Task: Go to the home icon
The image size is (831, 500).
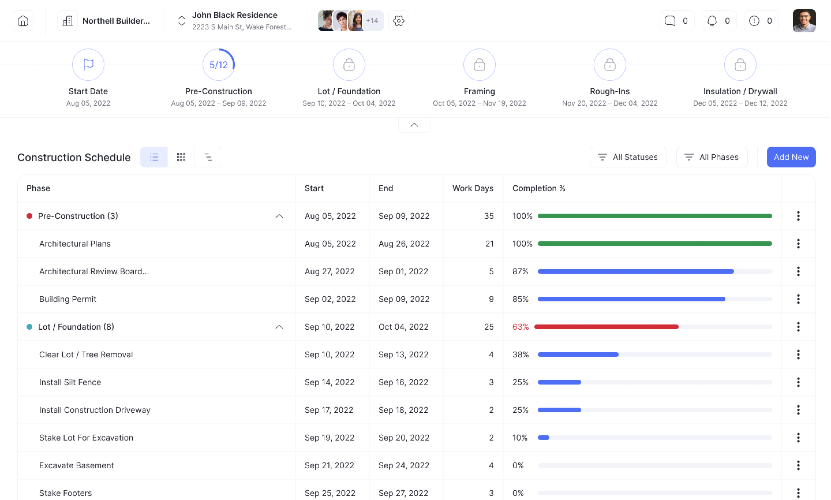Action: pos(23,21)
